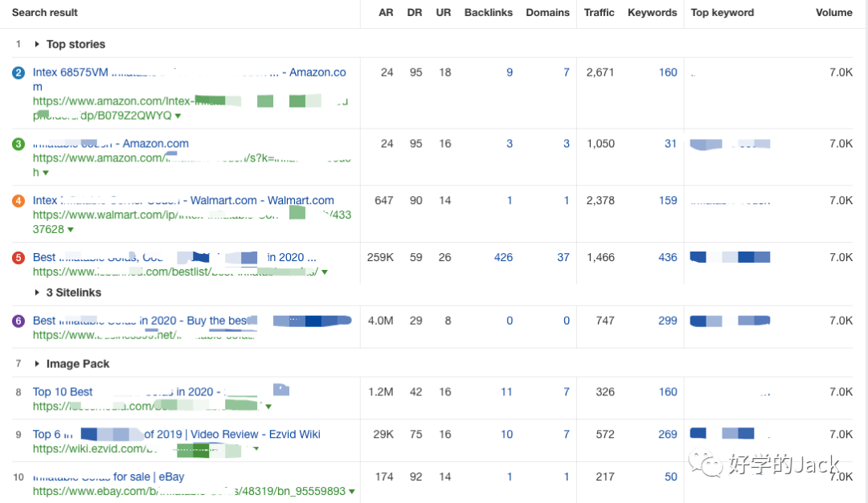Viewport: 868px width, 503px height.
Task: Open the Amazon.com search result title
Action: click(111, 144)
